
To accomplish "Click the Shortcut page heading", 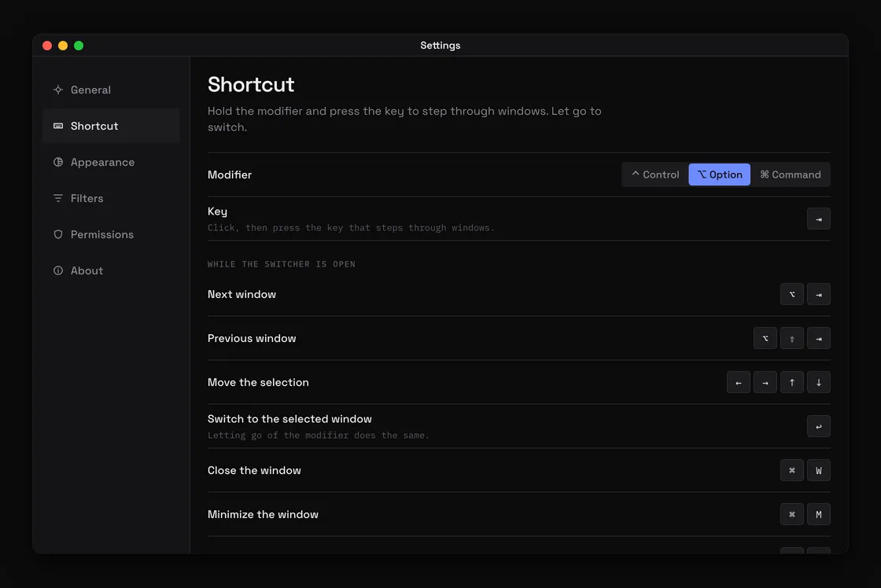I will point(251,85).
